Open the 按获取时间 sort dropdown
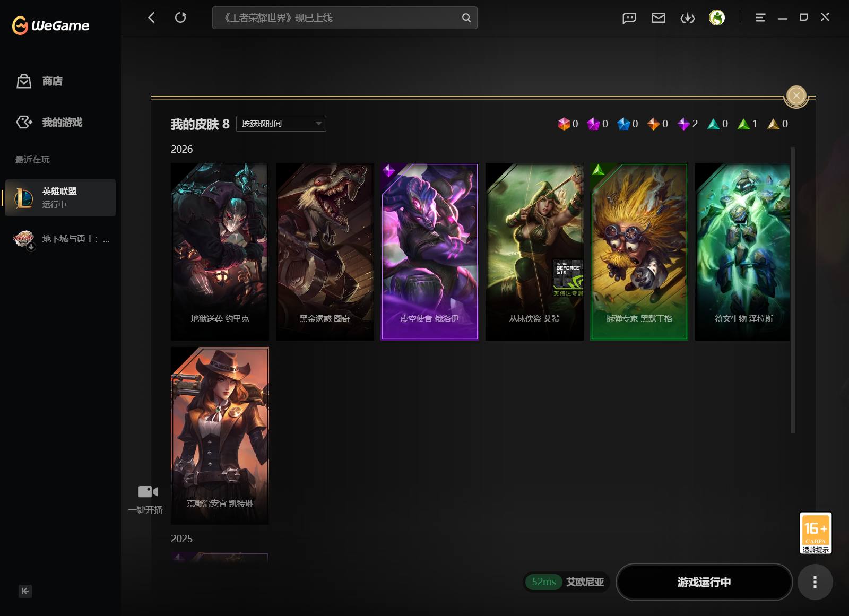 tap(281, 124)
